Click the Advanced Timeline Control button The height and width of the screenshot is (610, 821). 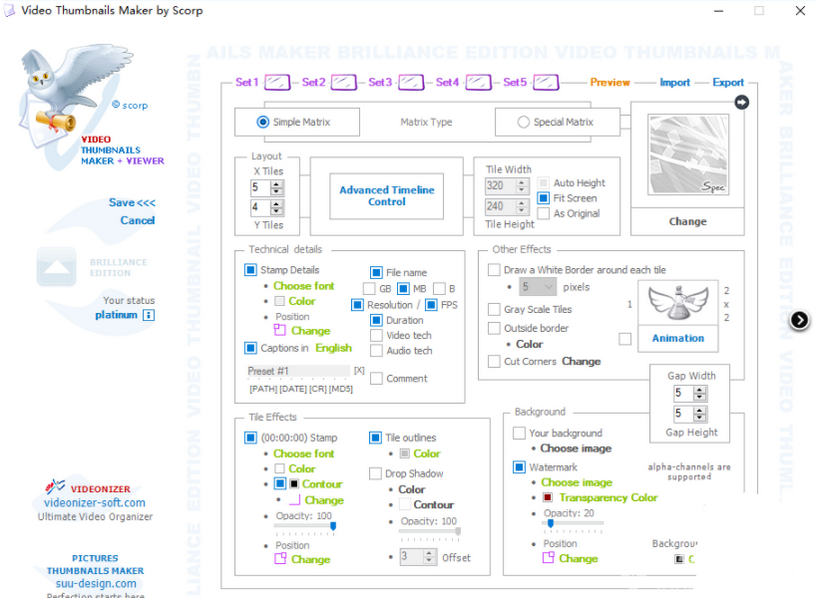click(387, 196)
